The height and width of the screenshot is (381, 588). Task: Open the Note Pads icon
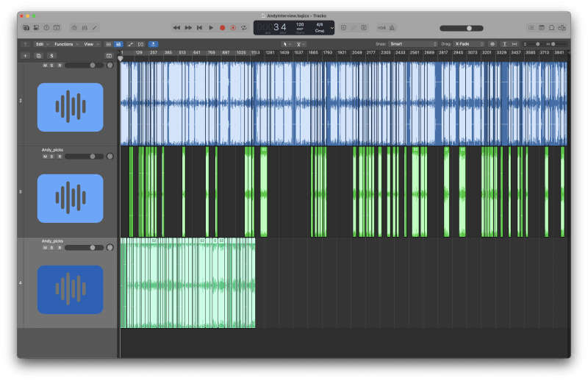tap(542, 28)
